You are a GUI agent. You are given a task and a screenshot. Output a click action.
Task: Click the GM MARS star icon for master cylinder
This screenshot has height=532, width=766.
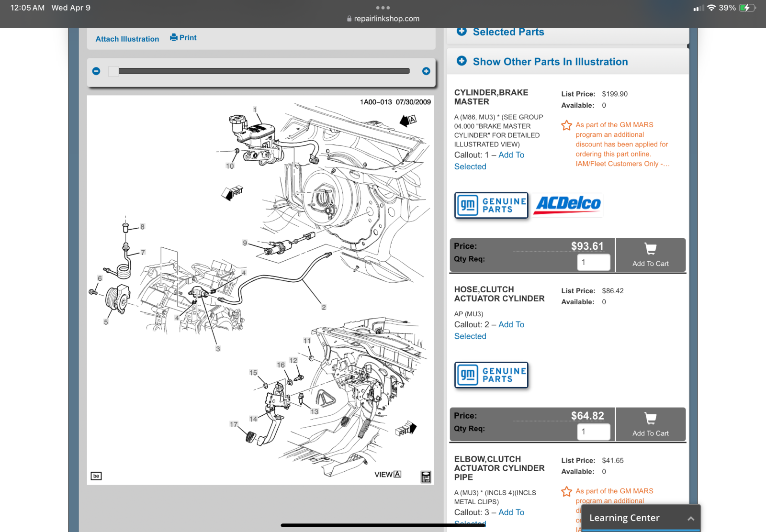(x=567, y=125)
